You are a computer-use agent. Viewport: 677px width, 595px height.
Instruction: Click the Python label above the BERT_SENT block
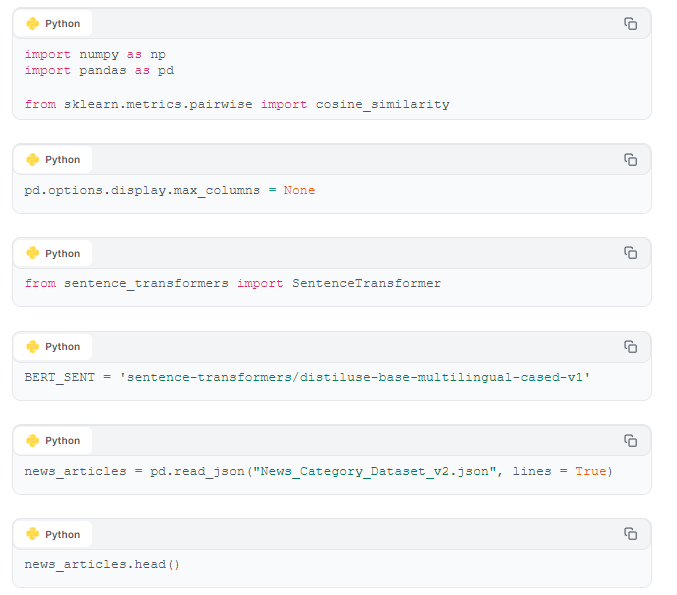[x=63, y=347]
